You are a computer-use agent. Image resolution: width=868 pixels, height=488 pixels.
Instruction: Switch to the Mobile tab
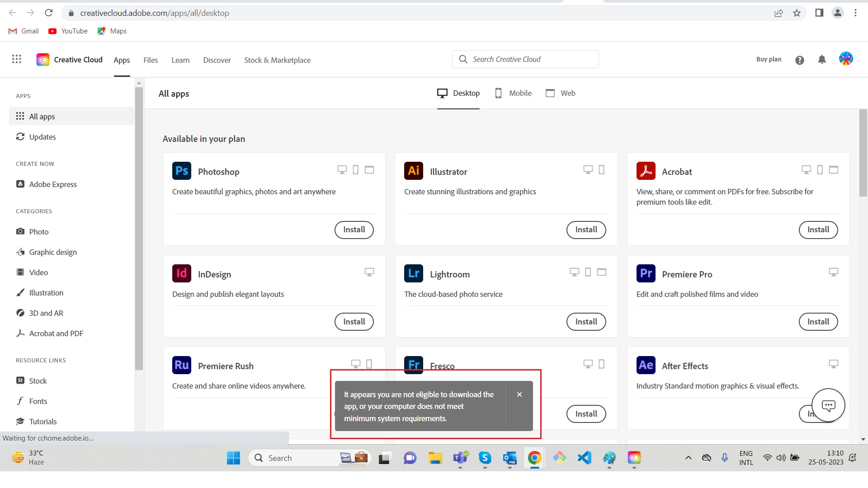[513, 93]
